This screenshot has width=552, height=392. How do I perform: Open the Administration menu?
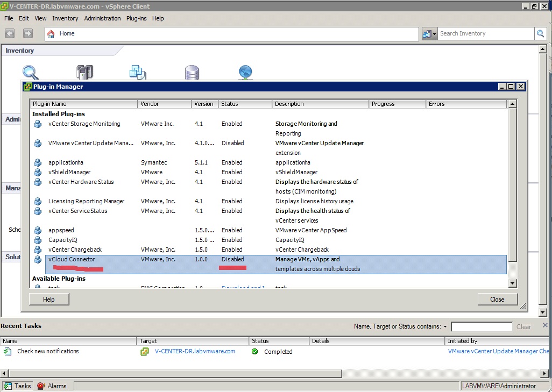(x=102, y=18)
